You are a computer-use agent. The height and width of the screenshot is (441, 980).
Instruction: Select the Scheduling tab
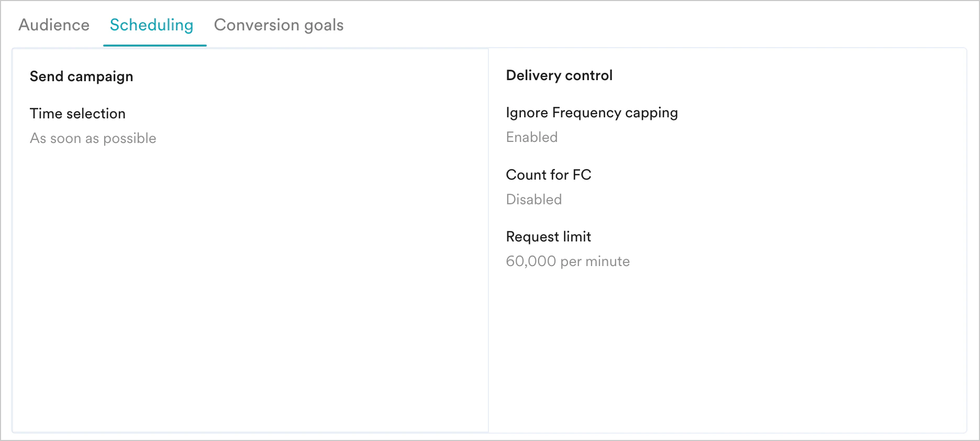151,25
